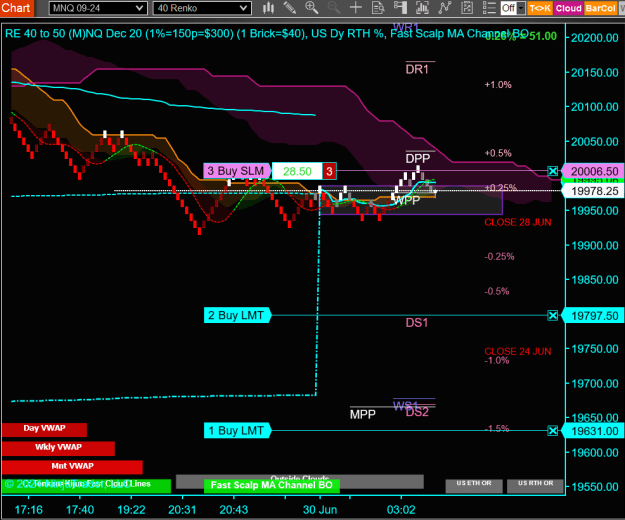Image resolution: width=625 pixels, height=520 pixels.
Task: Click the 1 Buy LMT order label
Action: point(237,431)
